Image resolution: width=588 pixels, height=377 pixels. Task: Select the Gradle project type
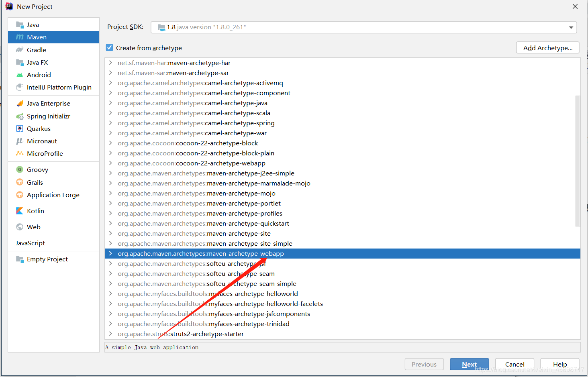pos(53,50)
